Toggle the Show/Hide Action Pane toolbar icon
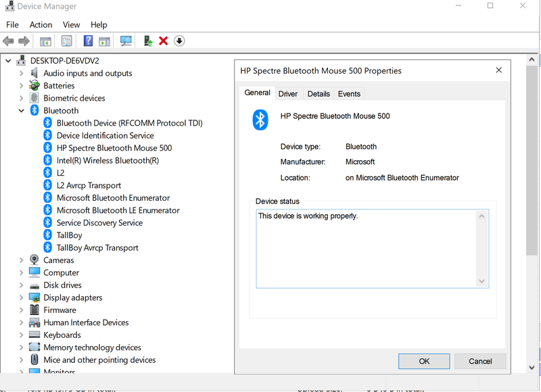The width and height of the screenshot is (541, 392). point(105,41)
